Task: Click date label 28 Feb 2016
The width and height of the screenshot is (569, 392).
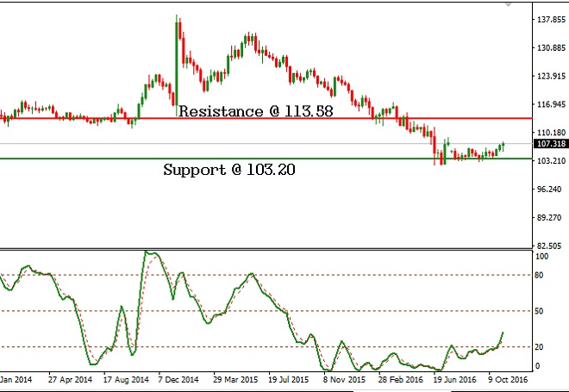Action: pos(401,380)
